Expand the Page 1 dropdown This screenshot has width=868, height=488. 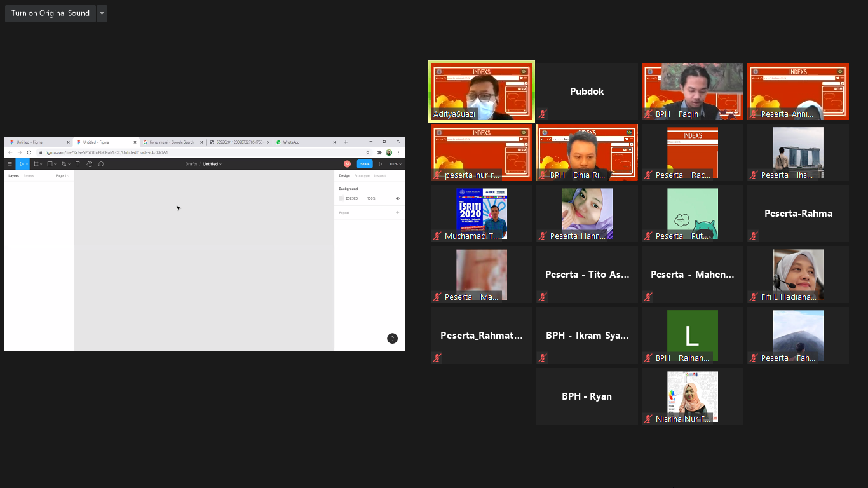[x=62, y=175]
